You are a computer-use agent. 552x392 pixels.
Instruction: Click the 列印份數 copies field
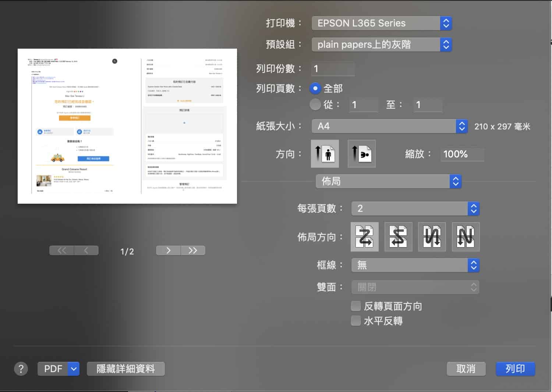[333, 69]
